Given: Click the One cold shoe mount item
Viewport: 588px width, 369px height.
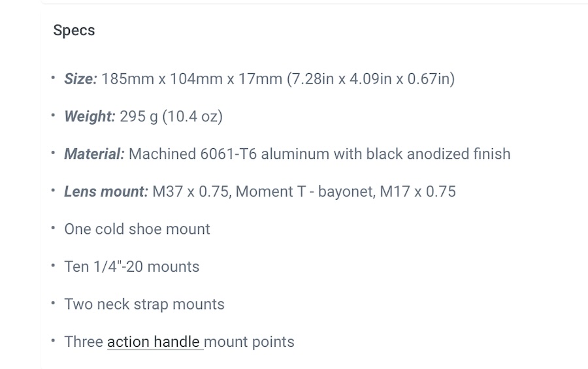Looking at the screenshot, I should click(x=137, y=229).
